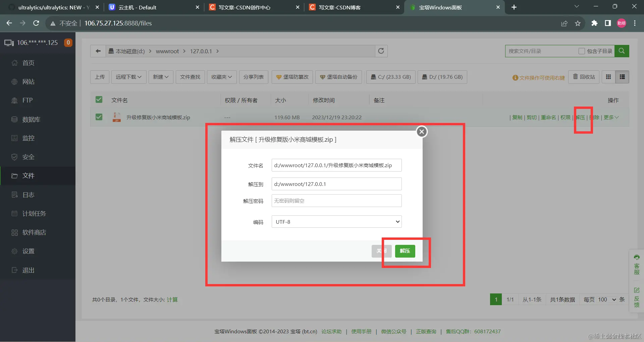Click the 解压 button to extract the archive
The height and width of the screenshot is (342, 644).
pos(405,251)
